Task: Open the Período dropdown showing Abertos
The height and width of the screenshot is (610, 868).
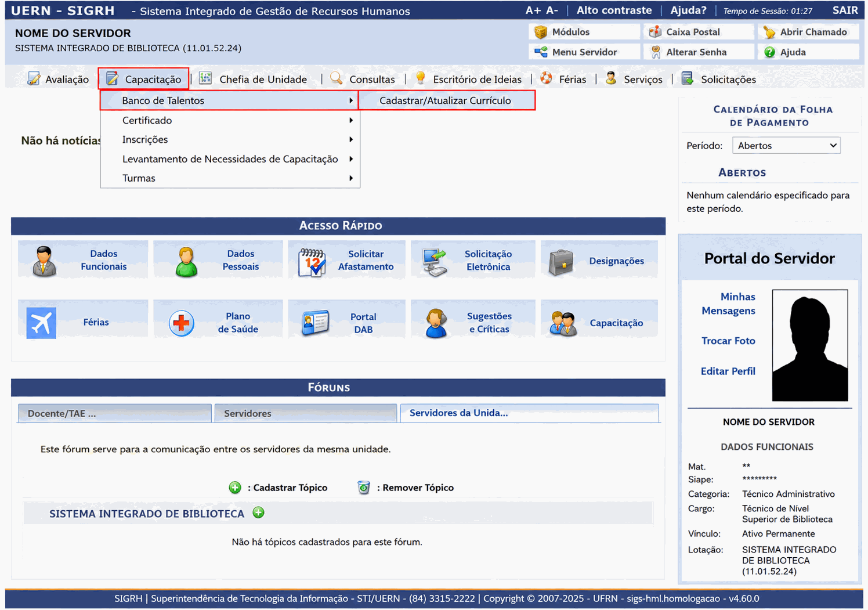Action: point(786,146)
